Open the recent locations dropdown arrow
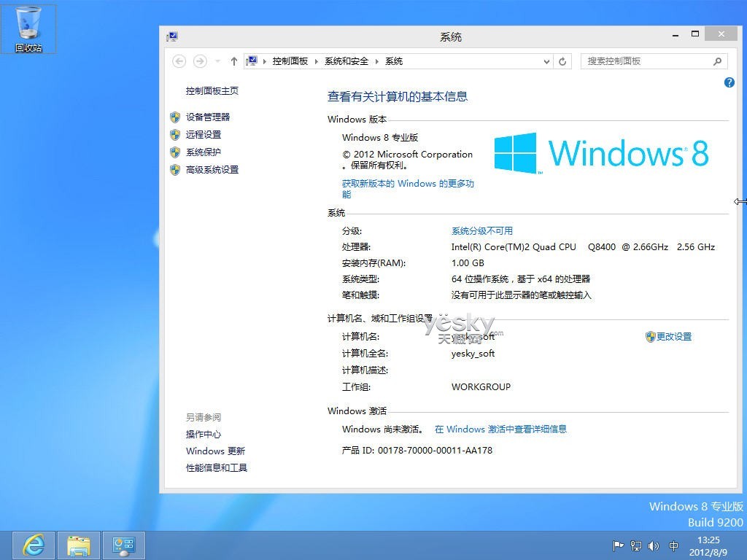Viewport: 747px width, 560px height. coord(217,61)
